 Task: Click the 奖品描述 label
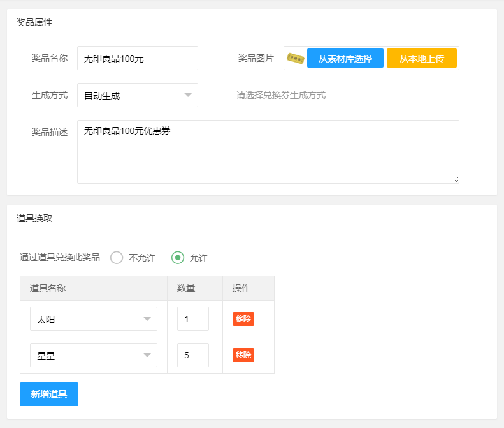50,132
